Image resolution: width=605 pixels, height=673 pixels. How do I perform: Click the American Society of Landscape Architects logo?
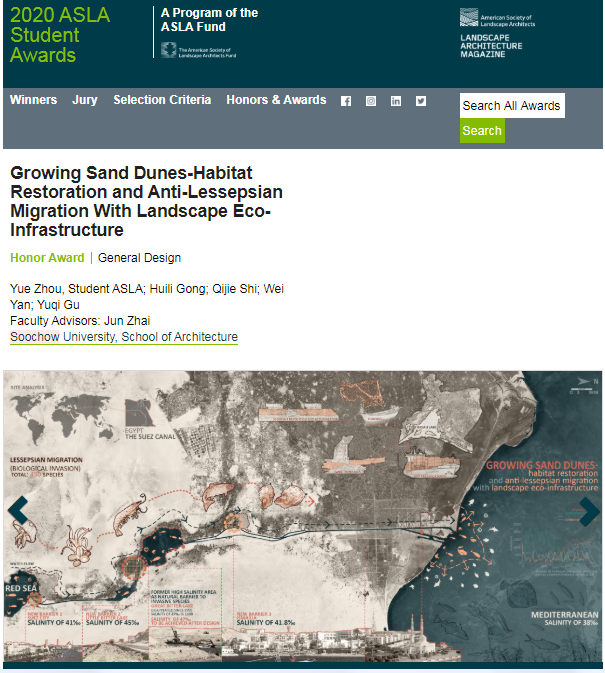506,18
